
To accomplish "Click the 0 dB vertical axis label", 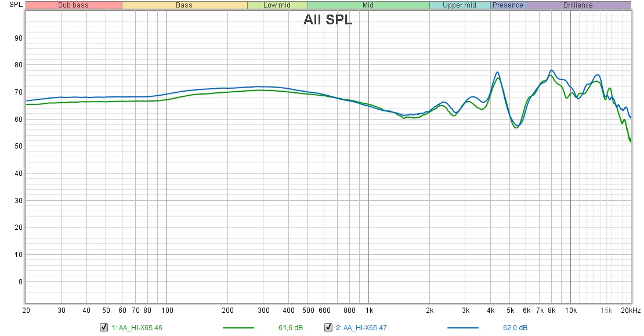I will (20, 282).
